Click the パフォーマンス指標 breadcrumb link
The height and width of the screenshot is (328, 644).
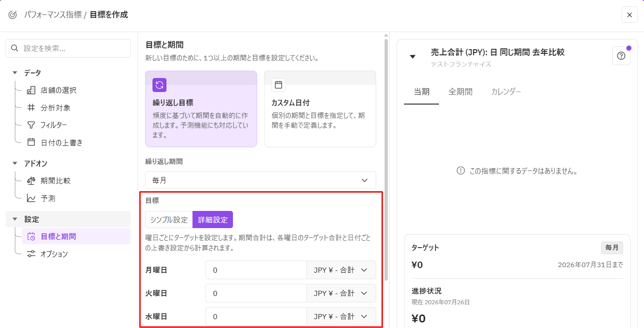[x=53, y=15]
